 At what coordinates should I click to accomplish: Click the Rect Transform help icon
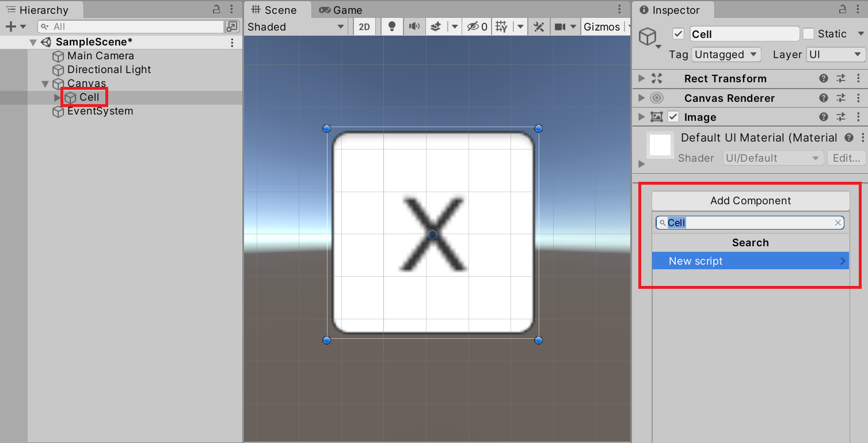pos(824,79)
